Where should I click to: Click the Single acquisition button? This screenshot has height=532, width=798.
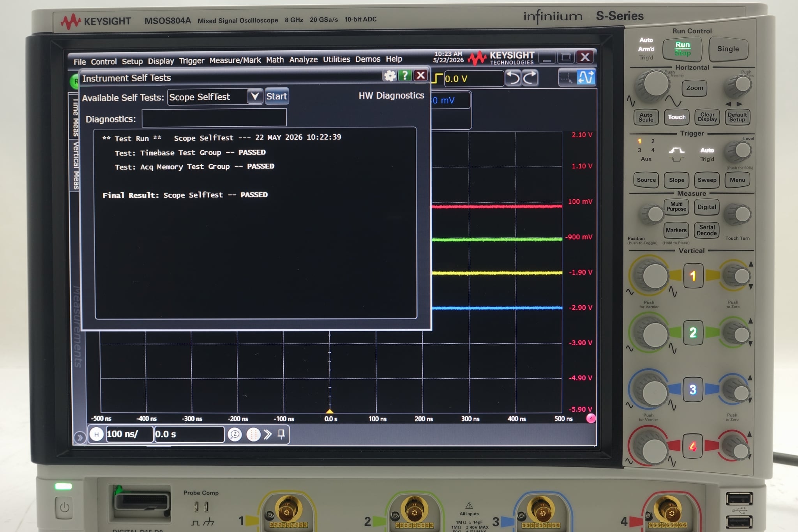pyautogui.click(x=728, y=49)
